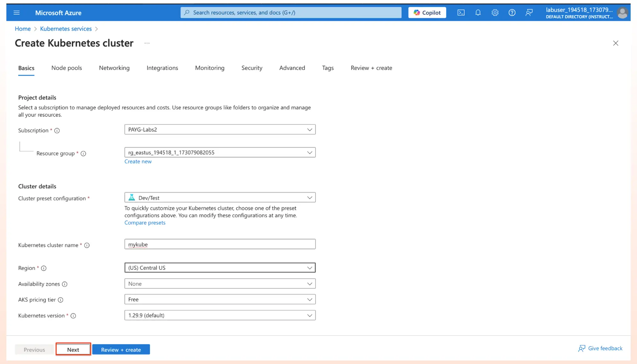This screenshot has height=364, width=637.
Task: Open the Resource group dropdown
Action: [x=220, y=153]
